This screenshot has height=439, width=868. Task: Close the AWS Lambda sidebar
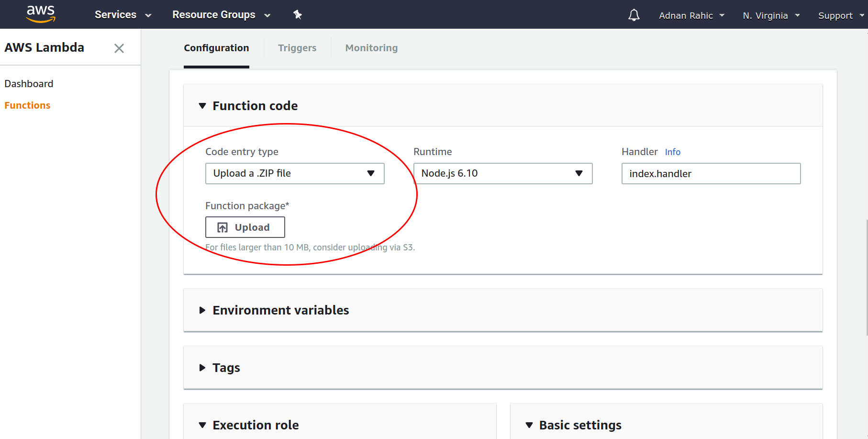click(x=119, y=48)
